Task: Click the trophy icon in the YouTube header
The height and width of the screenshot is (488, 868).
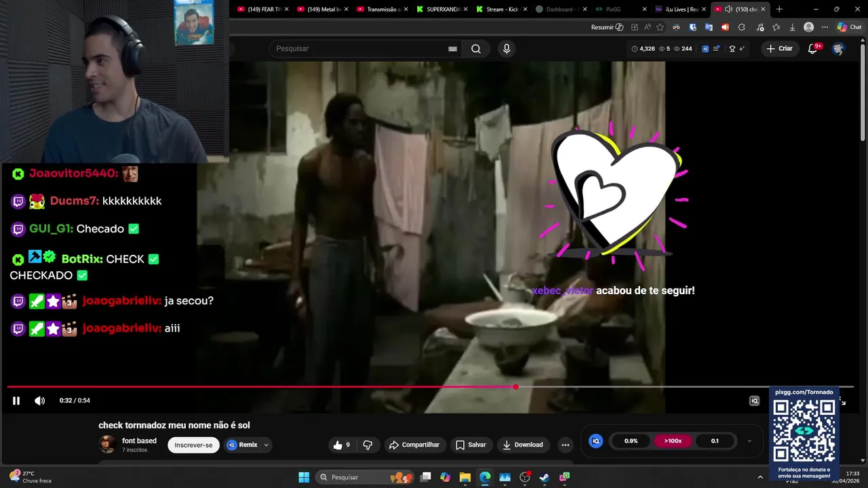Action: click(x=732, y=49)
